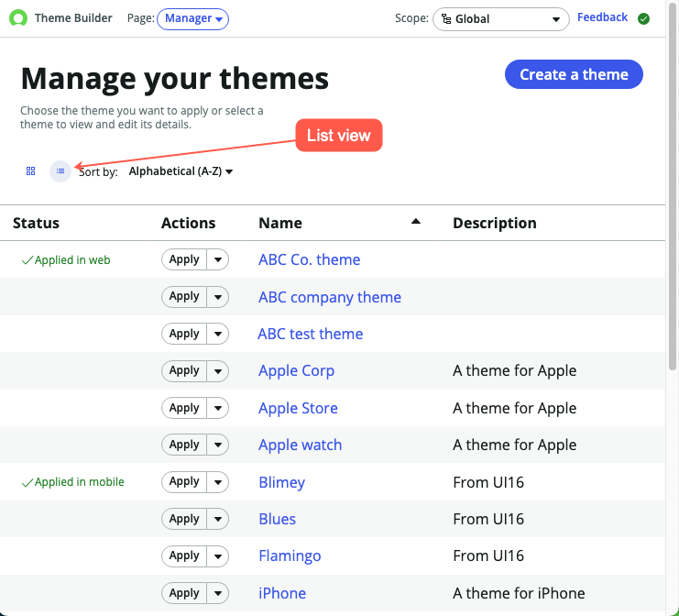Click Flamingo's 'From UI16' description
Screen dimensions: 679x616
point(488,556)
